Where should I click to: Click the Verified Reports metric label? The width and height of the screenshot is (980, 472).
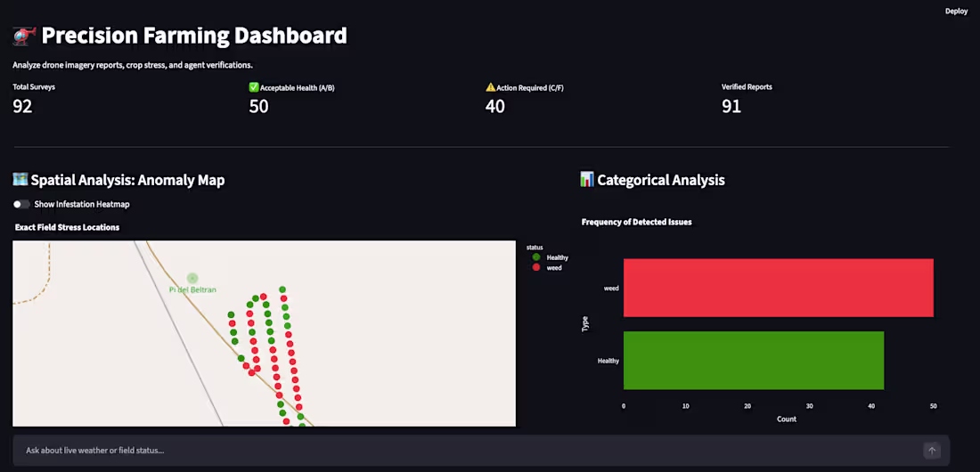[x=747, y=87]
